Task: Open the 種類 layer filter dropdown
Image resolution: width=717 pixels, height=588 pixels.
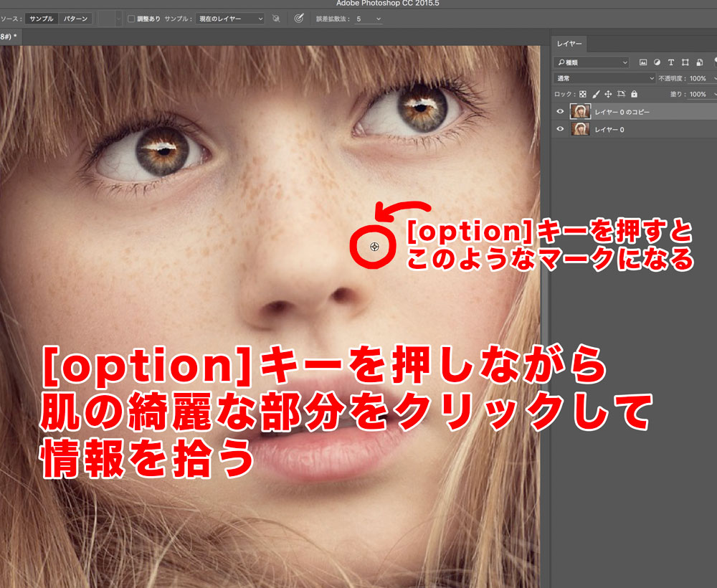Action: tap(592, 62)
